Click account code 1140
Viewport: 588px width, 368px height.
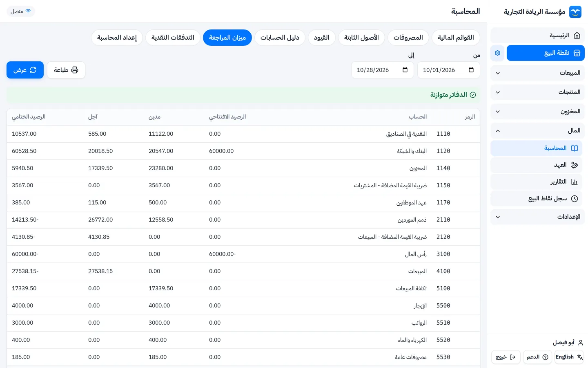pyautogui.click(x=443, y=168)
